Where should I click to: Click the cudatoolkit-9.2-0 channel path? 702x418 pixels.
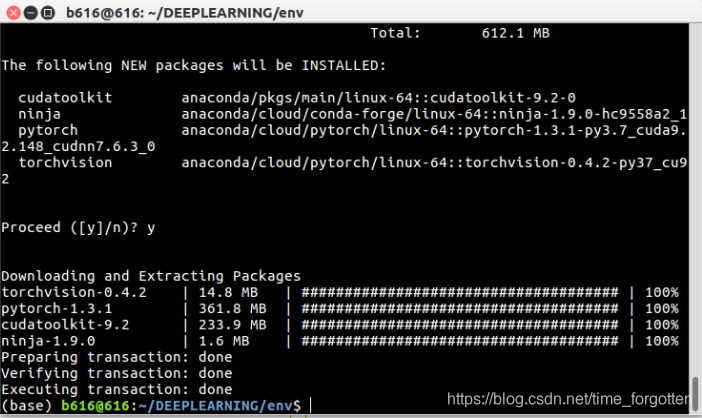pyautogui.click(x=378, y=98)
